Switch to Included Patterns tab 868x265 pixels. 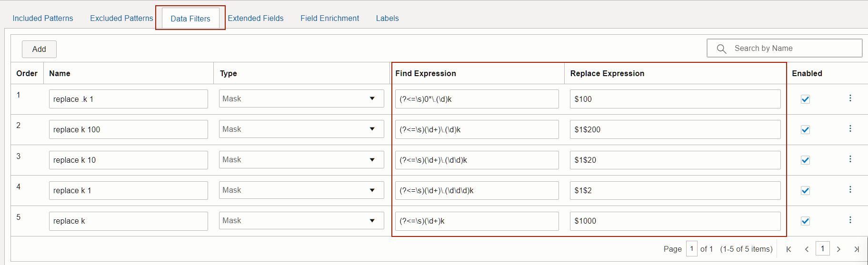[43, 18]
